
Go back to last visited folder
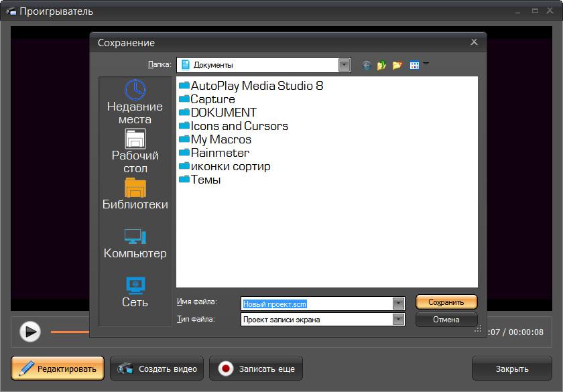[366, 66]
